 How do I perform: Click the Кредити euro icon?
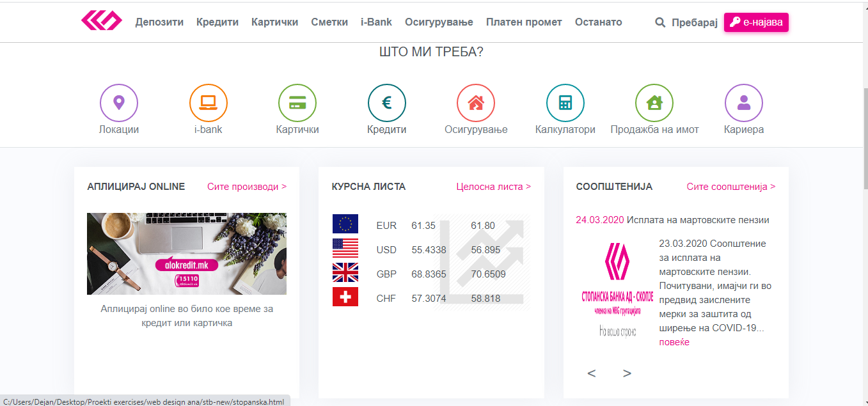(x=386, y=103)
